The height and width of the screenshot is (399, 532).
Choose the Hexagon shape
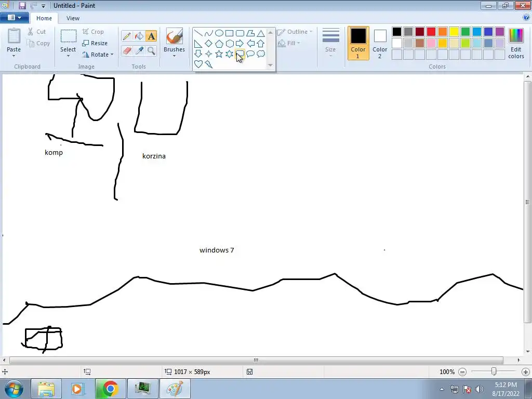(229, 44)
